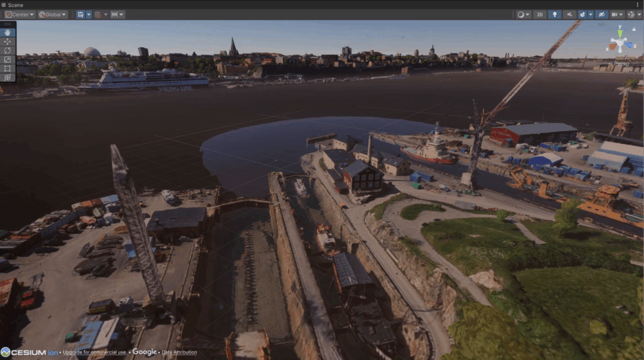Open Scene tab more options menu
Image resolution: width=644 pixels, height=360 pixels.
point(638,5)
